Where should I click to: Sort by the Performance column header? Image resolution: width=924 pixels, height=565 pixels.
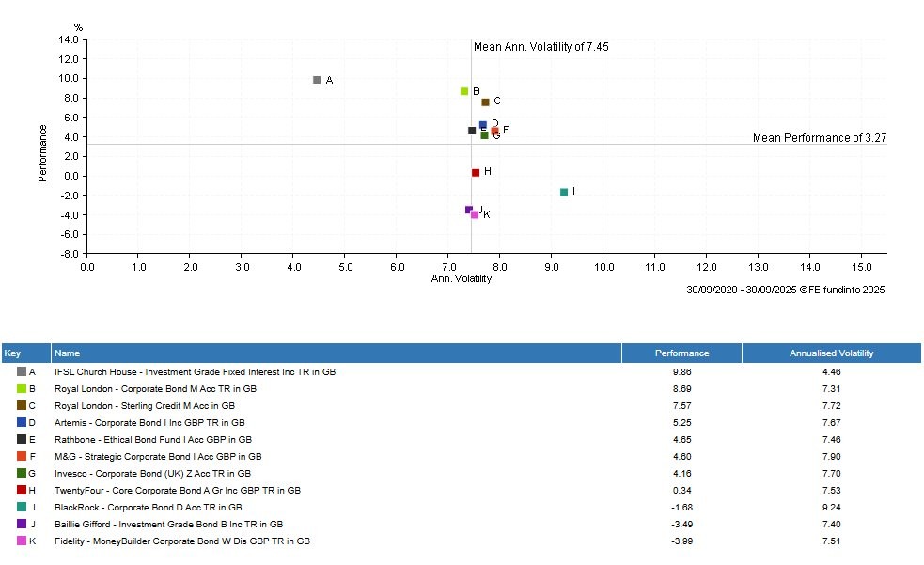tap(681, 353)
